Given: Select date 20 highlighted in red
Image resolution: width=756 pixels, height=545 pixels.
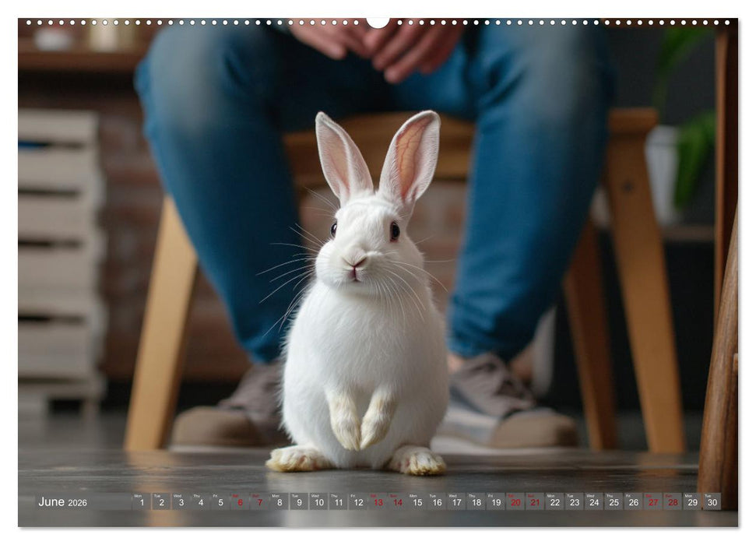Looking at the screenshot, I should [x=515, y=505].
